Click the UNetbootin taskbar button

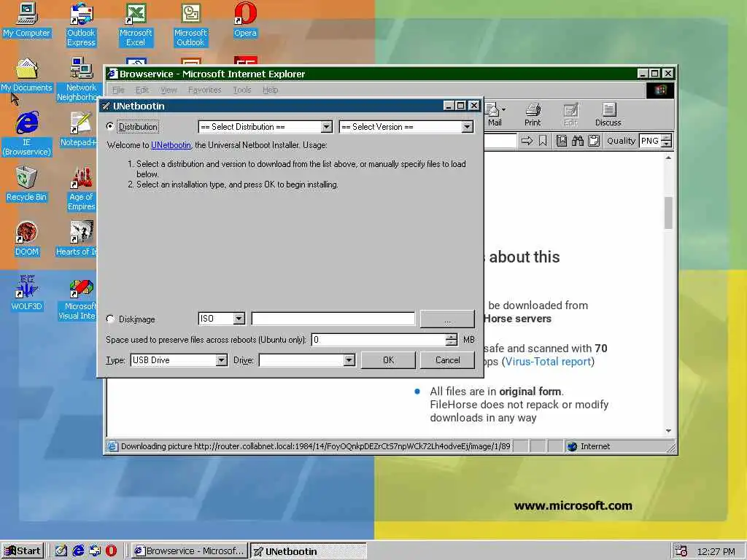point(309,551)
